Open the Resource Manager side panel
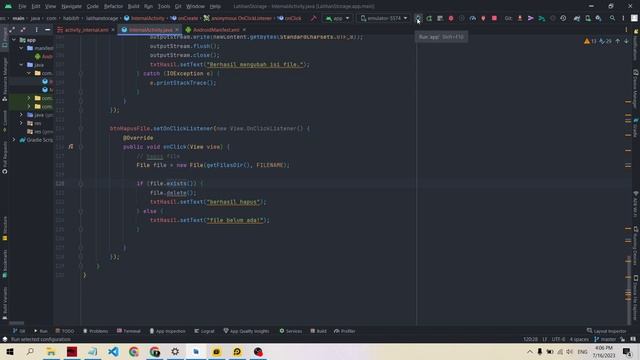The width and height of the screenshot is (640, 360). click(x=4, y=80)
